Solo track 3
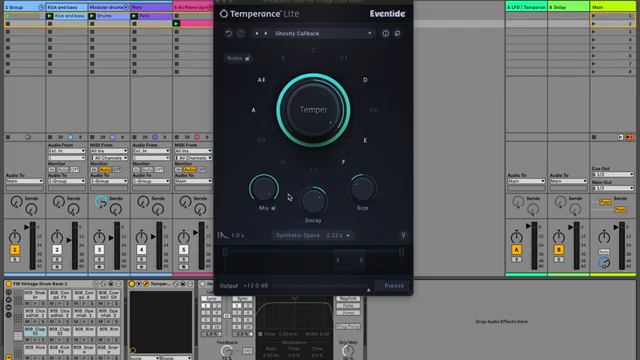This screenshot has height=360, width=640. [99, 260]
